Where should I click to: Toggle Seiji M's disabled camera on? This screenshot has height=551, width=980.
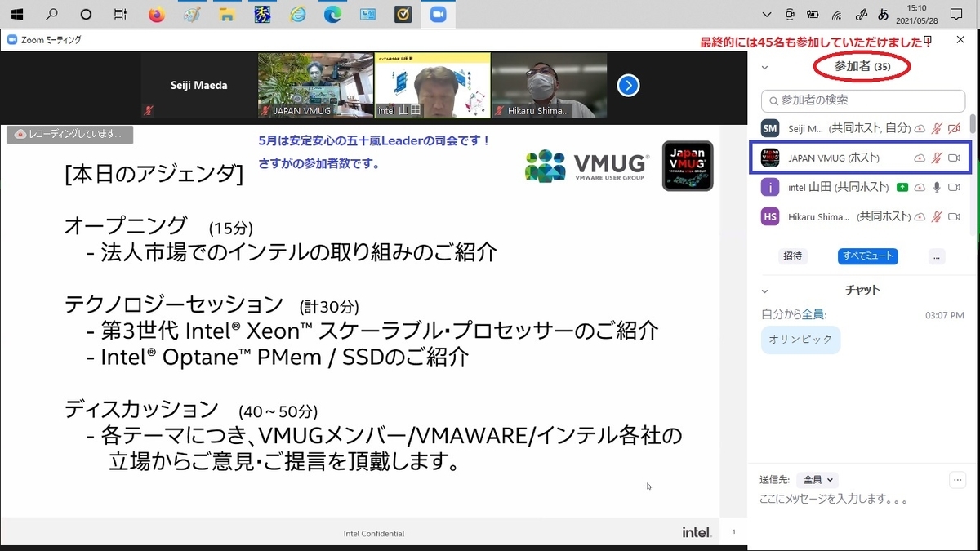(x=953, y=128)
